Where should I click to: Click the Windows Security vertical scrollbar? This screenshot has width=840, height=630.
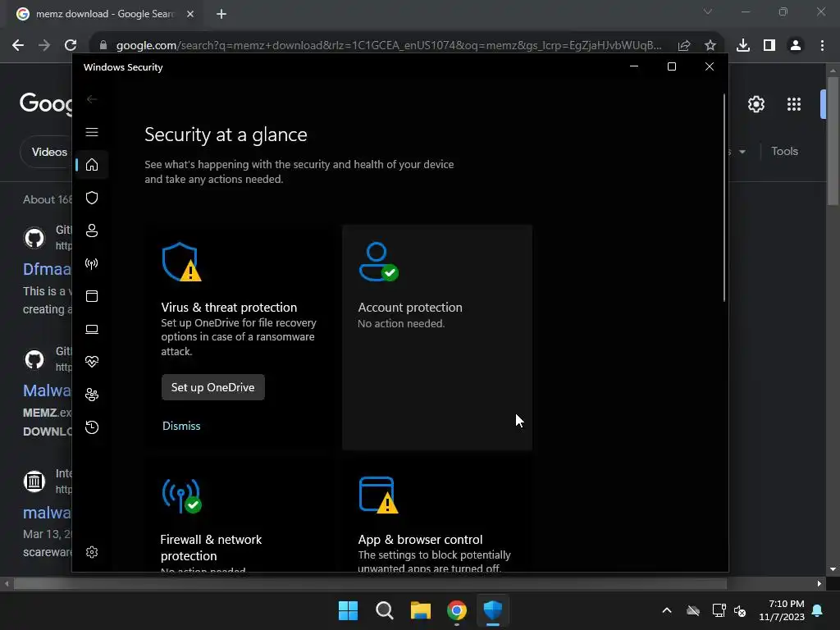pyautogui.click(x=724, y=199)
